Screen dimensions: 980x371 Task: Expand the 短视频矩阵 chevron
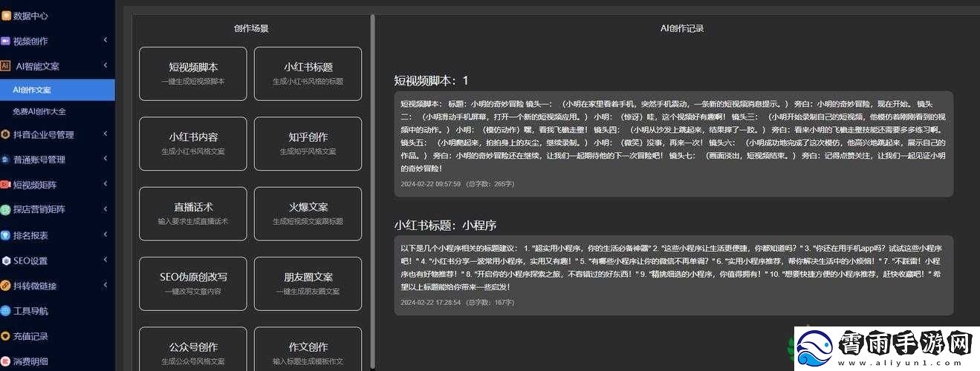(105, 185)
